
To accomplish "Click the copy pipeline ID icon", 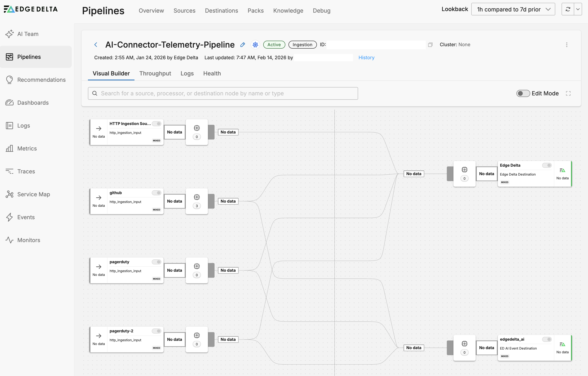I will pyautogui.click(x=430, y=45).
